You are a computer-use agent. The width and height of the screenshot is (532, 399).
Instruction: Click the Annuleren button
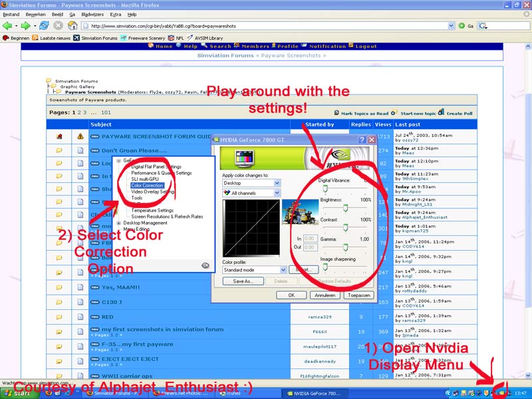tap(325, 295)
